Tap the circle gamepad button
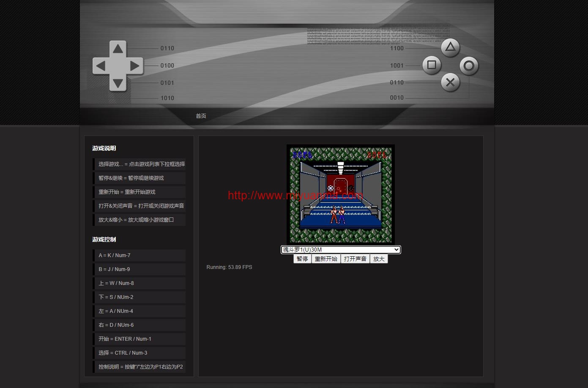This screenshot has width=588, height=388. pos(469,66)
